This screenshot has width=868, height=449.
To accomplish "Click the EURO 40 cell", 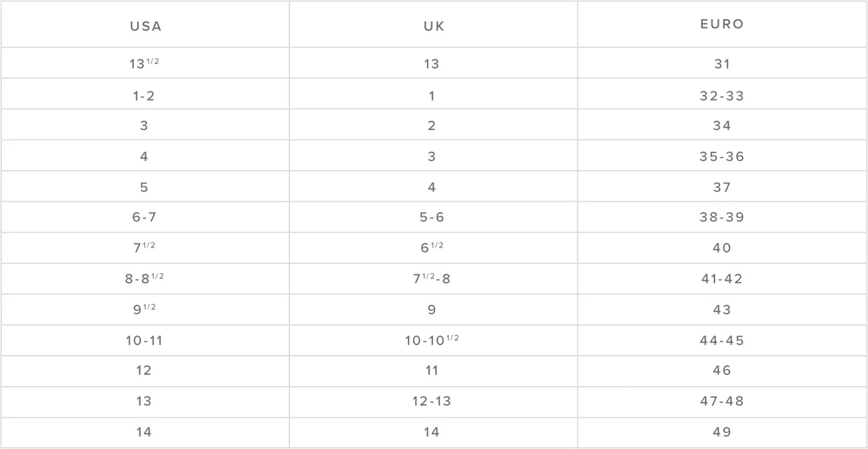I will [722, 249].
